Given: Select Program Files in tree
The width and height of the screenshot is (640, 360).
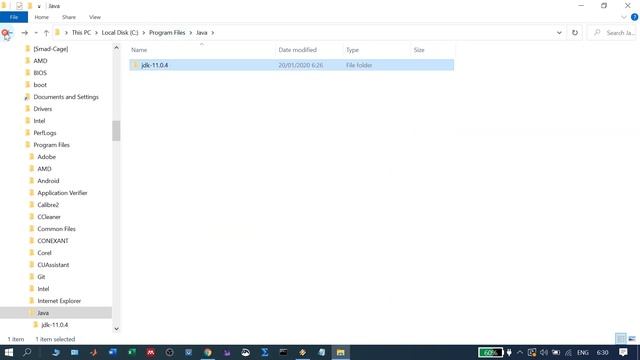Looking at the screenshot, I should click(x=51, y=145).
